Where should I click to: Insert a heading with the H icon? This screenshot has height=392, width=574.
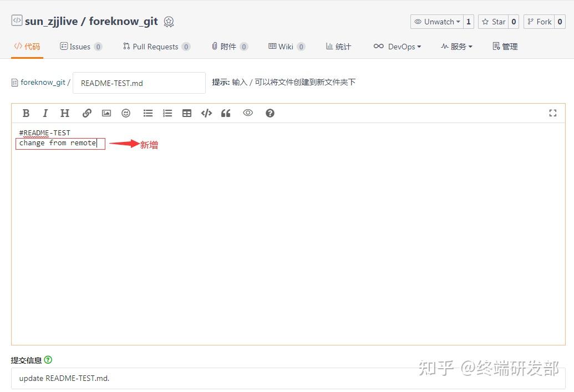[x=64, y=113]
